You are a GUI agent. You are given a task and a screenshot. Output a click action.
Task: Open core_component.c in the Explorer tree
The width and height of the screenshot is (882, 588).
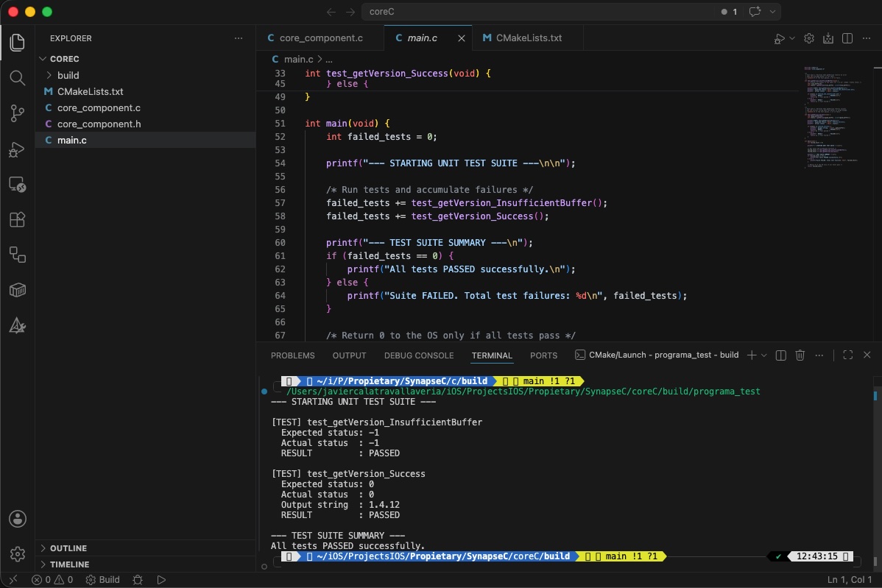click(x=145, y=107)
